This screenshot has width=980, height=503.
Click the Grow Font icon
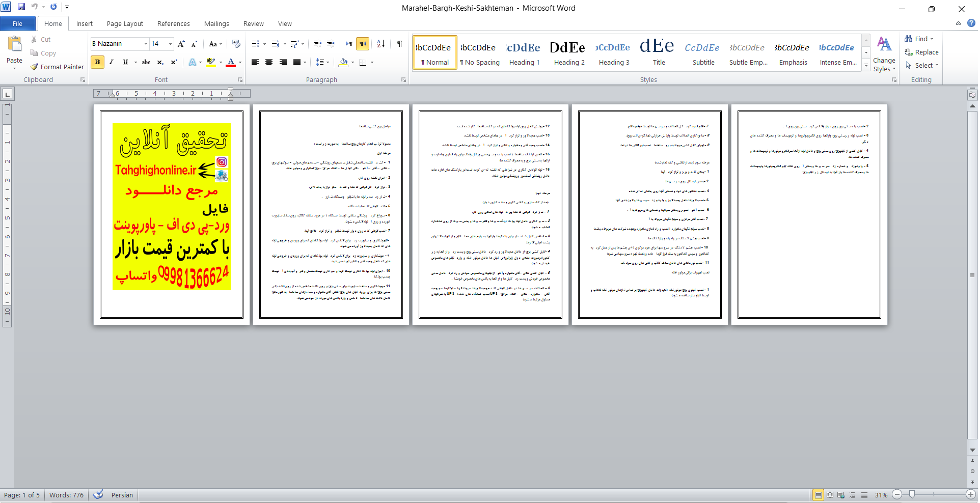(x=181, y=44)
